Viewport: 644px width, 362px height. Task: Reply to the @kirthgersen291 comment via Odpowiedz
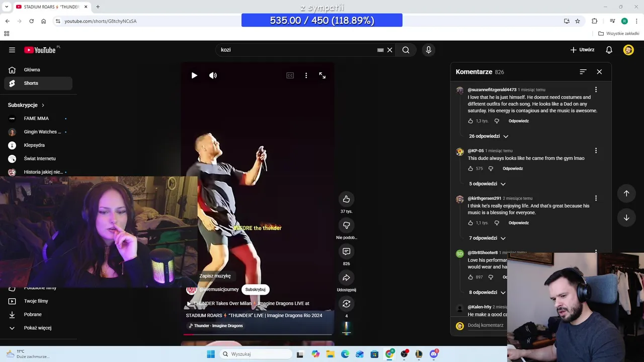pos(519,223)
